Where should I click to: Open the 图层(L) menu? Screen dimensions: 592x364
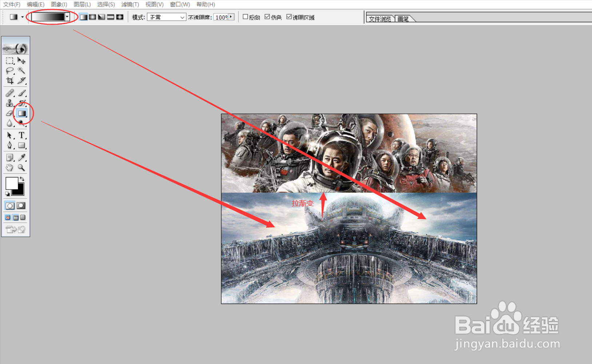coord(82,4)
